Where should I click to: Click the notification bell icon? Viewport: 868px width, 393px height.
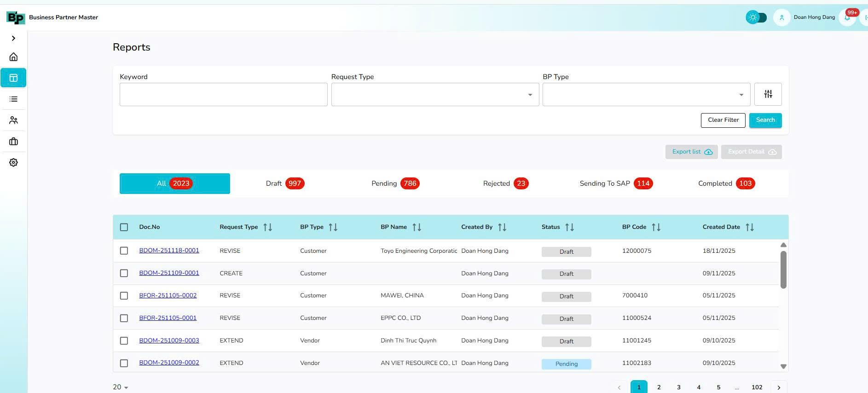[x=847, y=18]
